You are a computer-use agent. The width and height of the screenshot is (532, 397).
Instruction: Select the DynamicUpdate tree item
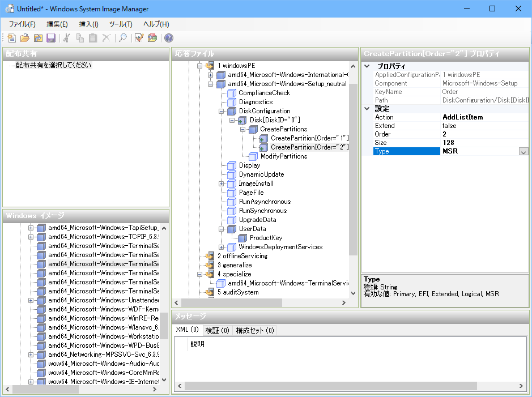261,174
